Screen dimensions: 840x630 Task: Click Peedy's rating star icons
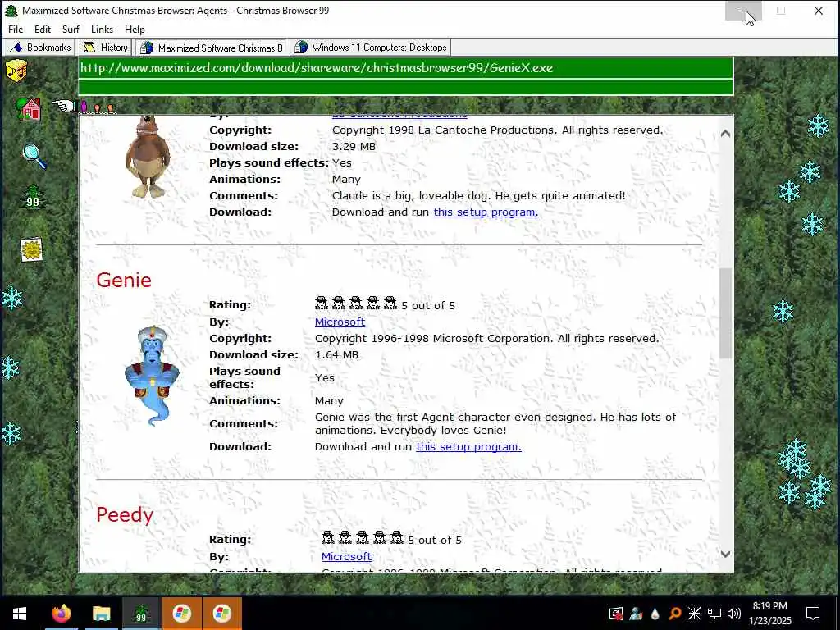(x=363, y=538)
